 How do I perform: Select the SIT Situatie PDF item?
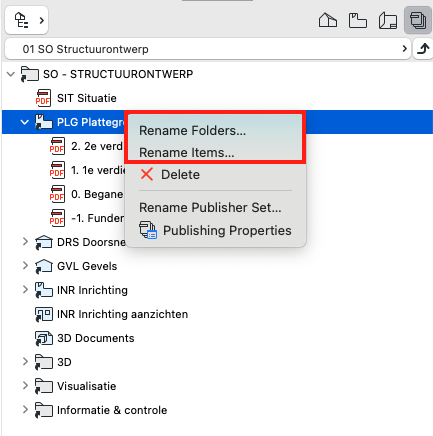87,98
